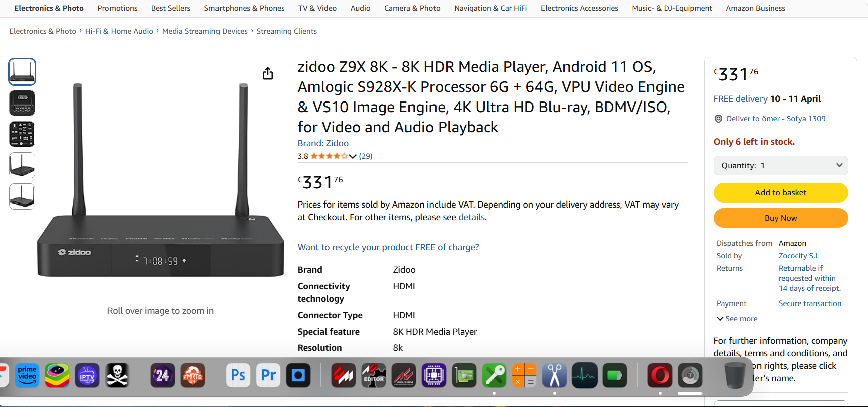Open Prime Video from the dock
The width and height of the screenshot is (868, 407).
pos(27,375)
